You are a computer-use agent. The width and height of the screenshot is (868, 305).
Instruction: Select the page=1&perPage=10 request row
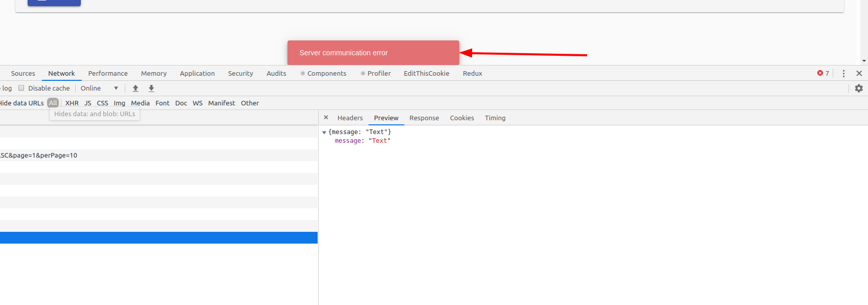point(159,155)
